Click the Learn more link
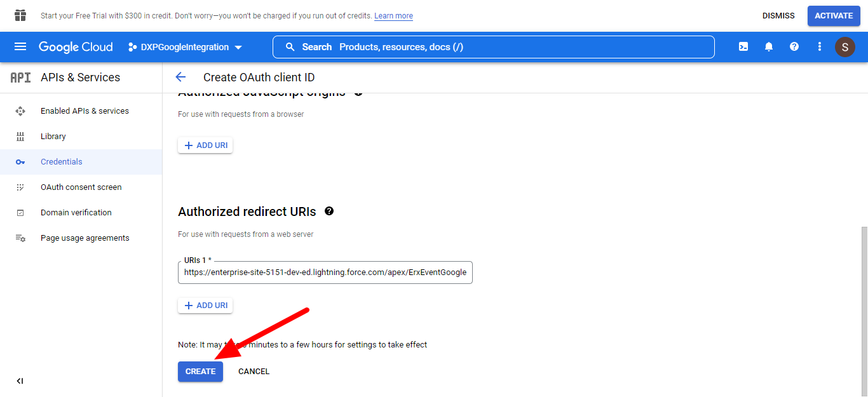The height and width of the screenshot is (397, 868). (393, 16)
